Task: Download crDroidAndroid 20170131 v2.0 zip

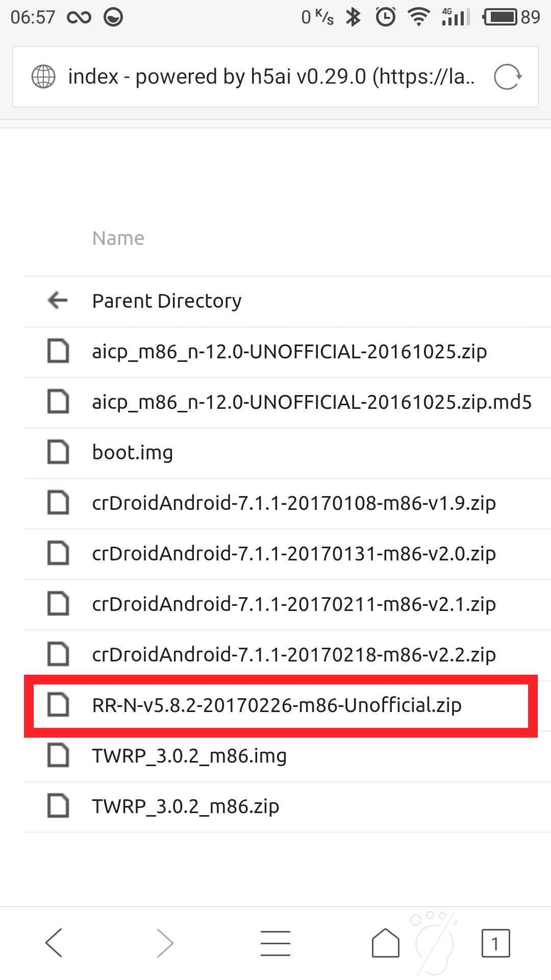Action: 294,554
